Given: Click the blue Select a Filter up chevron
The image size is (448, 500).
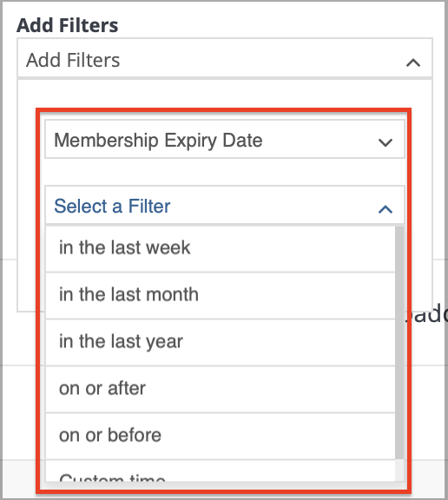Looking at the screenshot, I should tap(385, 209).
